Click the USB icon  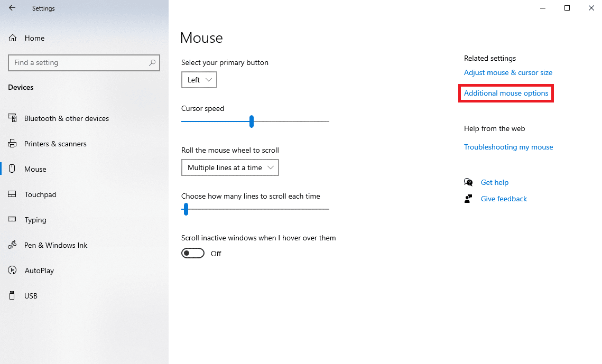[x=12, y=295]
